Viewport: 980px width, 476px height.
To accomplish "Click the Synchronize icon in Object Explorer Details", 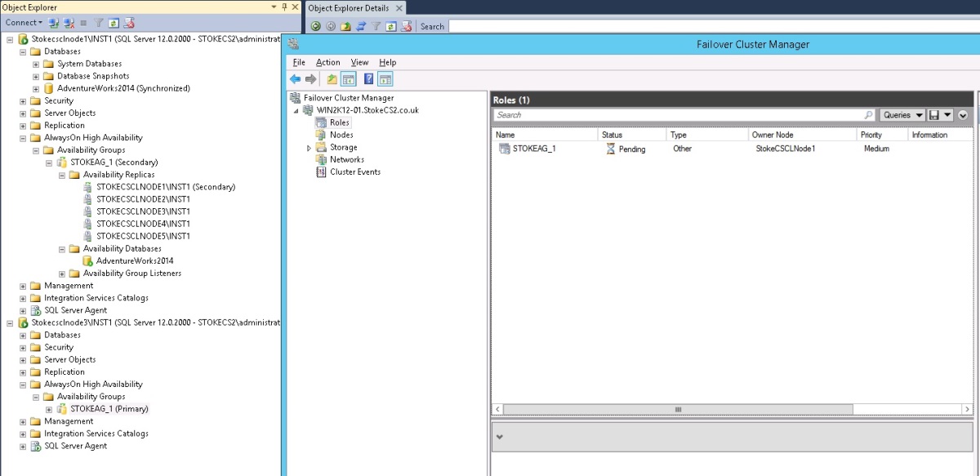I will point(360,26).
